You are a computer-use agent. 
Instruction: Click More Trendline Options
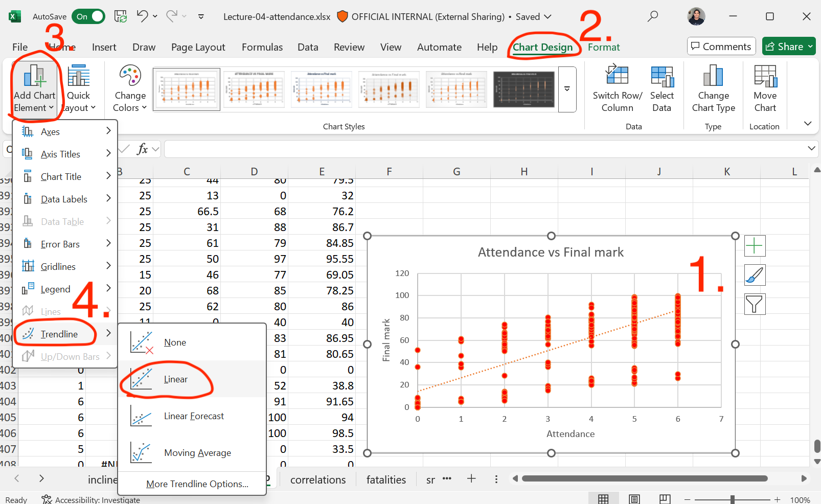point(197,484)
